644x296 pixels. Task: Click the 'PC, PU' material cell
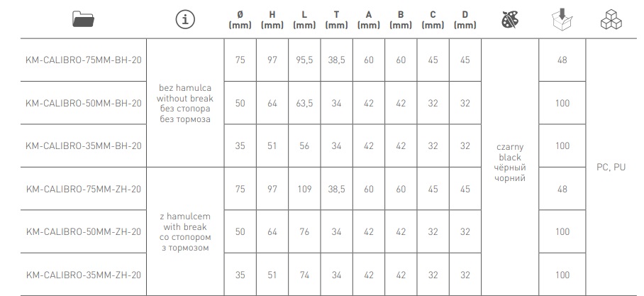pyautogui.click(x=611, y=168)
